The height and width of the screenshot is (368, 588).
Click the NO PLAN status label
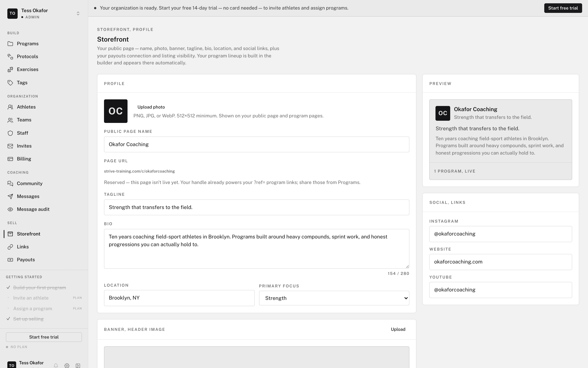click(19, 347)
